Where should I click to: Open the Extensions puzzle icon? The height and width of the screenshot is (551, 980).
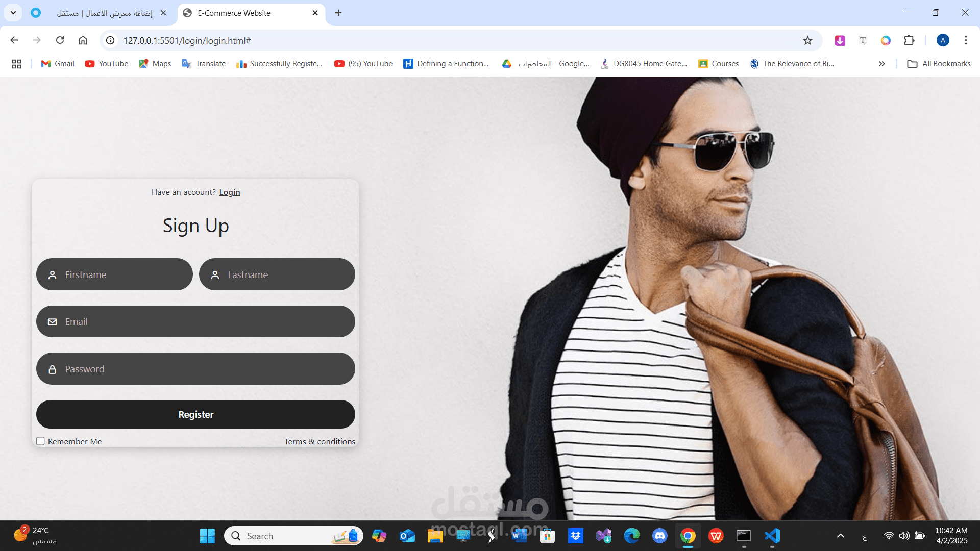[909, 40]
